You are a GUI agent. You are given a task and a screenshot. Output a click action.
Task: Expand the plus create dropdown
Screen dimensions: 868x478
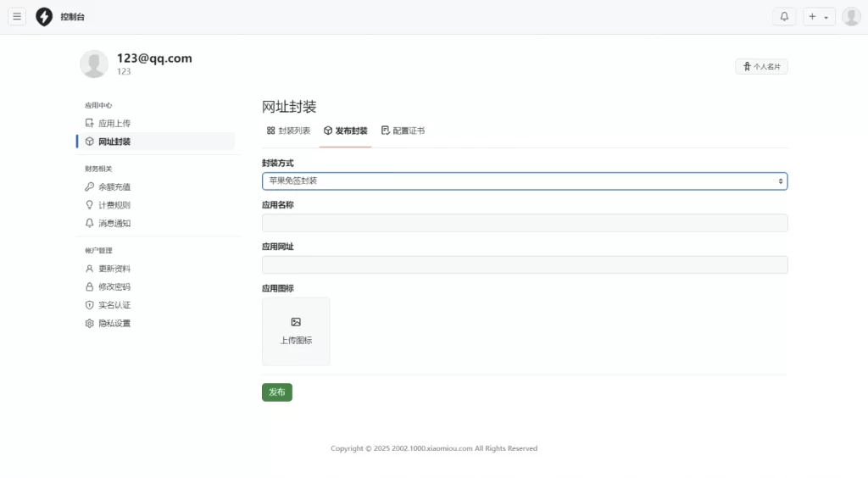point(819,17)
